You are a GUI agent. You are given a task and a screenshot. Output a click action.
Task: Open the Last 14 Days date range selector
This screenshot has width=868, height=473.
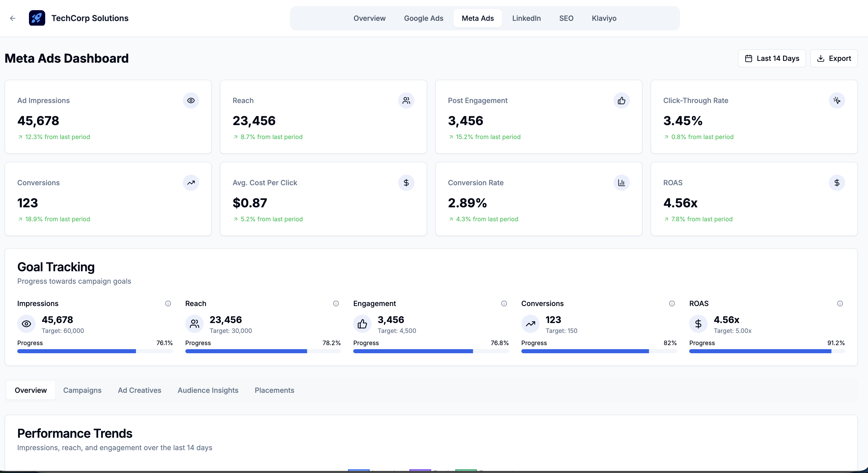(771, 58)
